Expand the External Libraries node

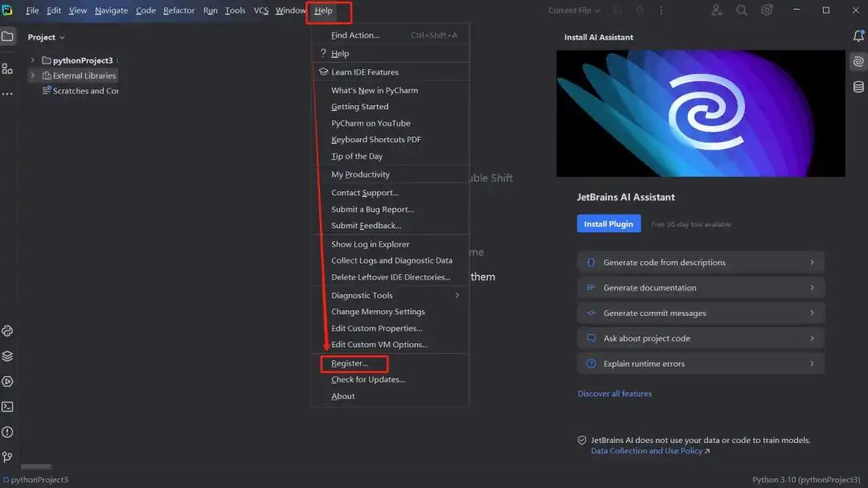pos(33,76)
